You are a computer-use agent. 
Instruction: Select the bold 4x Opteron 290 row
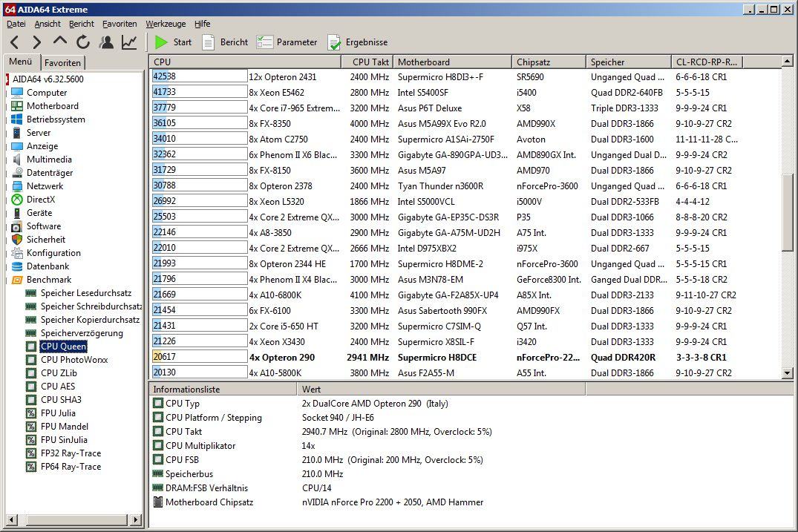pos(465,357)
